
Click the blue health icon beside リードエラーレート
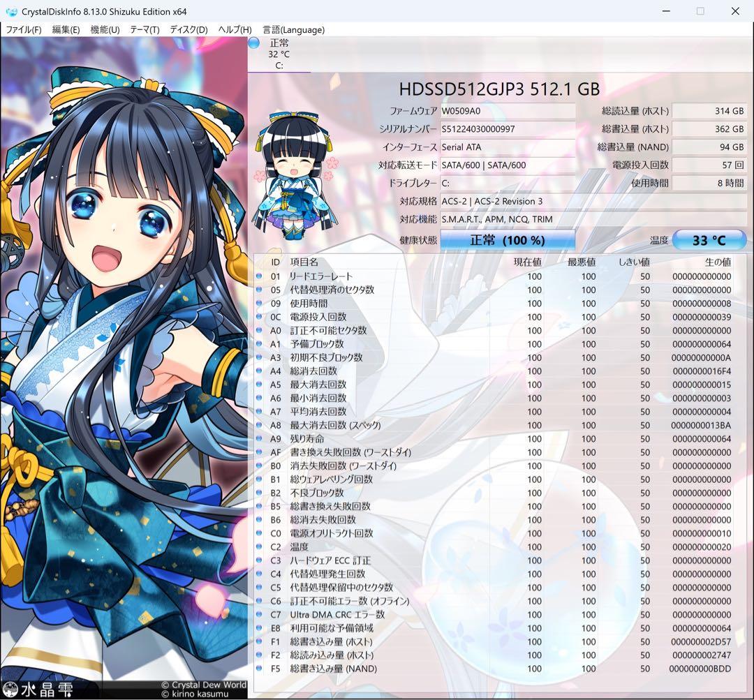(259, 276)
